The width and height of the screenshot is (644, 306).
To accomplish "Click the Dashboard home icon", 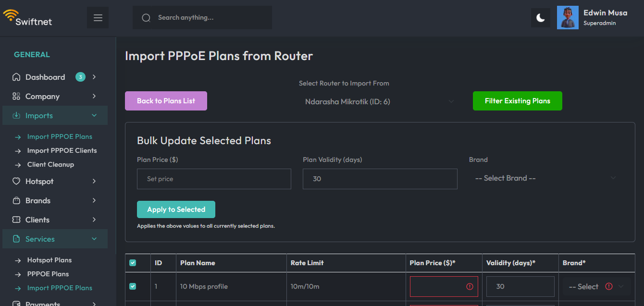I will point(16,77).
